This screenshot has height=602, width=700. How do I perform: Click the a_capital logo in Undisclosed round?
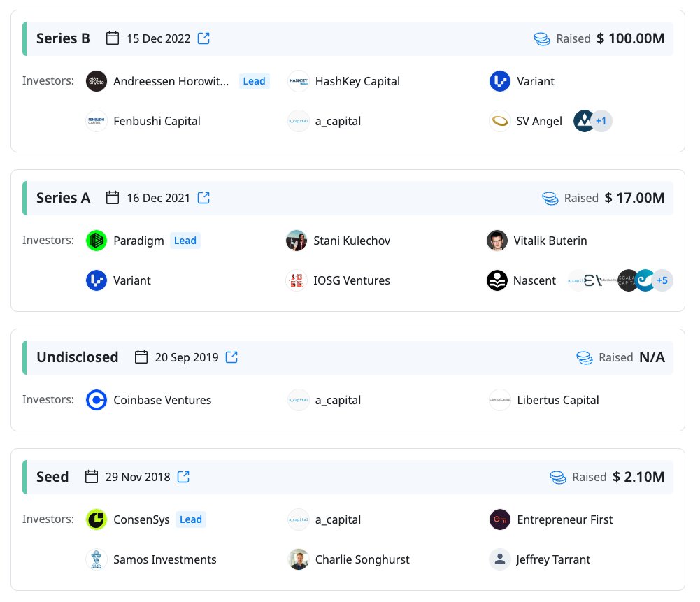[x=298, y=400]
